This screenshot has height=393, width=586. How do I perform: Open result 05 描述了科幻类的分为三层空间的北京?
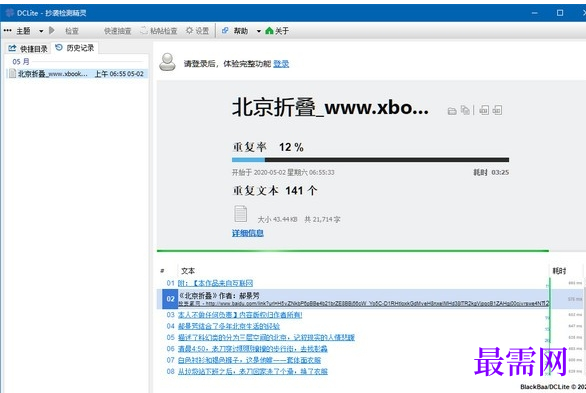266,337
